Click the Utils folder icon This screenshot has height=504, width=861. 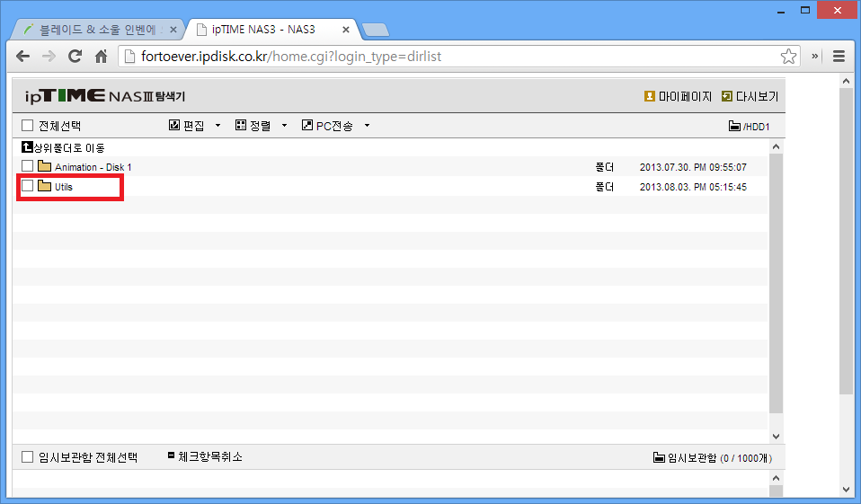tap(44, 187)
